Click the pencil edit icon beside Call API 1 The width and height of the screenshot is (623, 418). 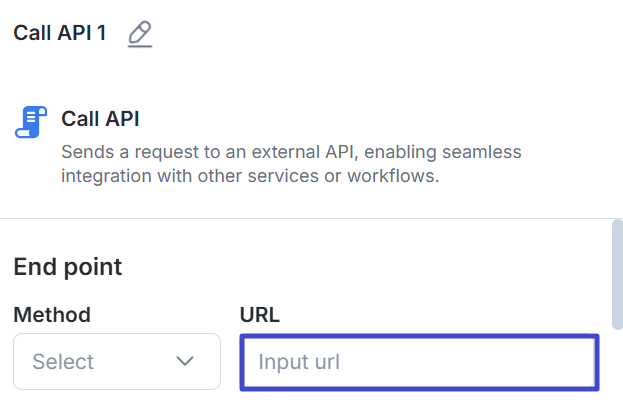click(x=140, y=34)
